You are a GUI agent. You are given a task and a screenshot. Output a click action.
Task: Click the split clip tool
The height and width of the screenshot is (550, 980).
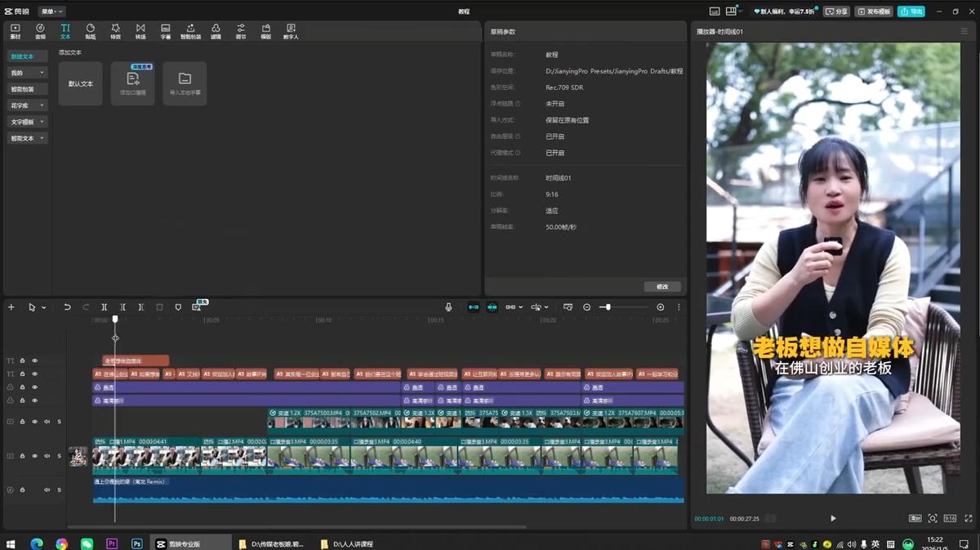[105, 307]
